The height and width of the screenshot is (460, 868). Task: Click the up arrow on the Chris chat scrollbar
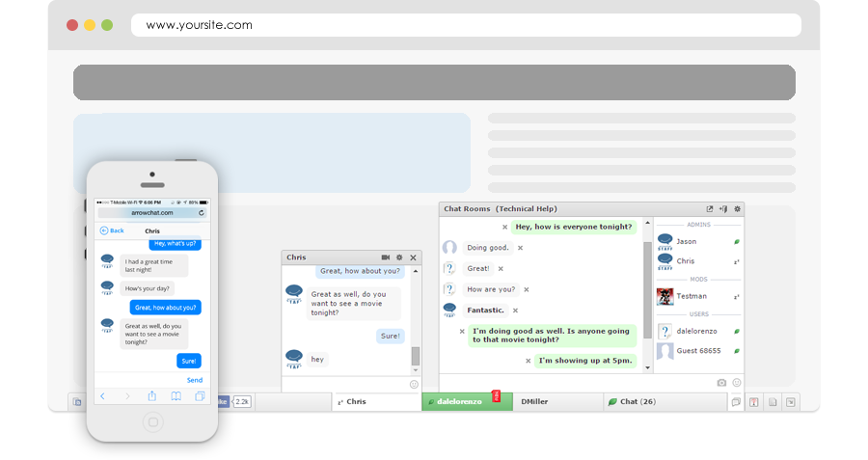[x=416, y=272]
